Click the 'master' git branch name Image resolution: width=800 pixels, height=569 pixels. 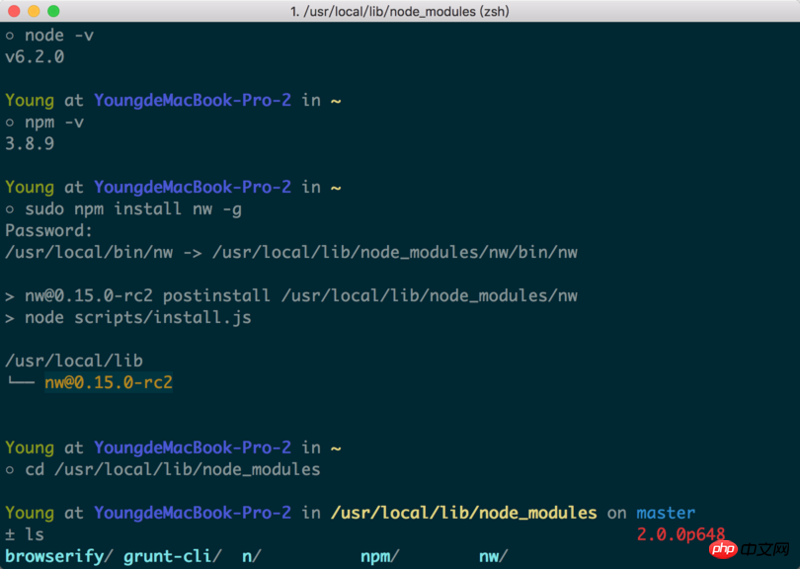coord(666,513)
